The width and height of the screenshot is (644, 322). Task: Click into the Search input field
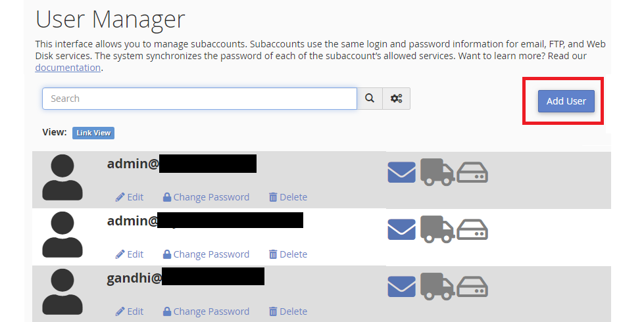click(199, 99)
